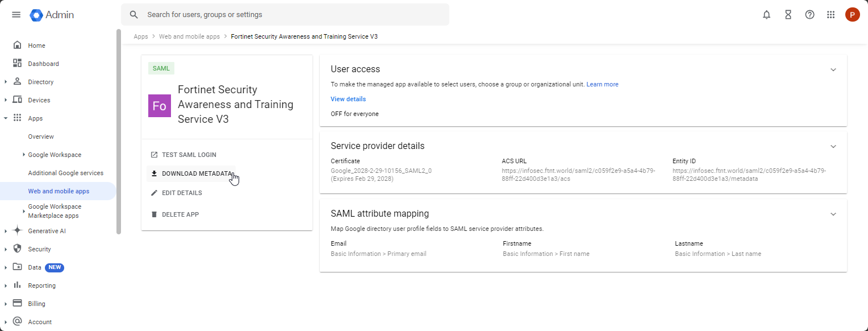Viewport: 868px width, 331px height.
Task: Expand the Security section arrow
Action: point(5,249)
